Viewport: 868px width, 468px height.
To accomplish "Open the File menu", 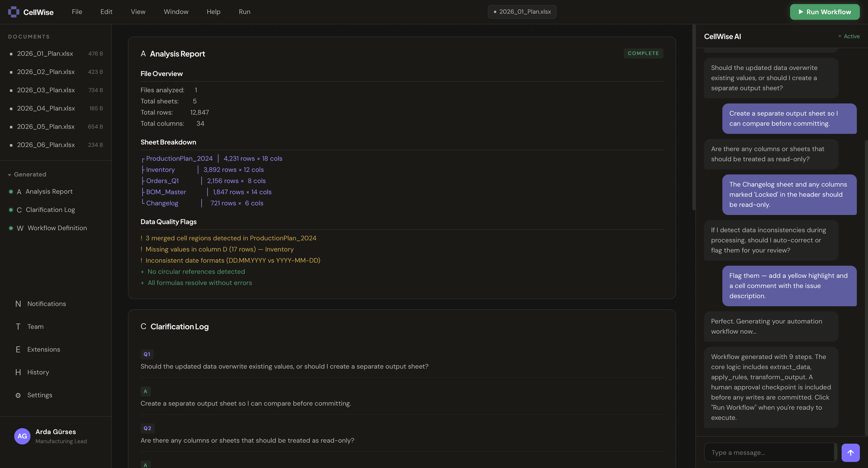I will click(77, 12).
